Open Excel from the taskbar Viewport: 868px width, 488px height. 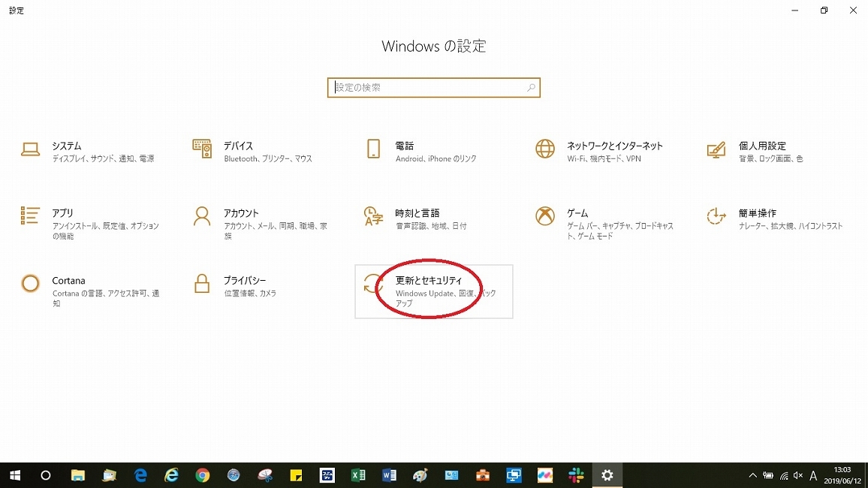click(x=358, y=475)
